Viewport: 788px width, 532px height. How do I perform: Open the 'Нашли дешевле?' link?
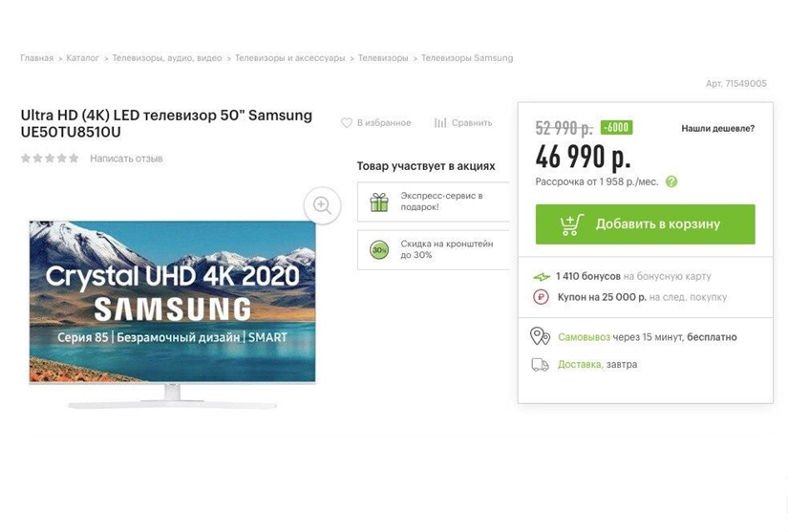tap(717, 128)
